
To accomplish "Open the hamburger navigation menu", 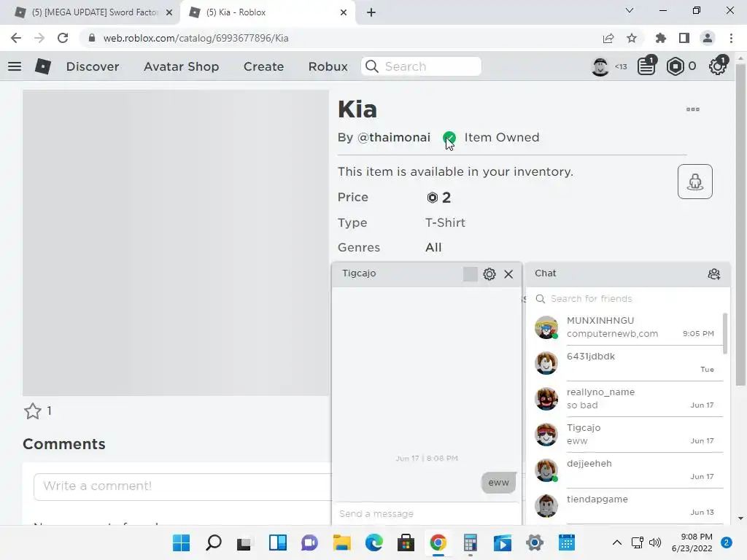I will click(15, 66).
